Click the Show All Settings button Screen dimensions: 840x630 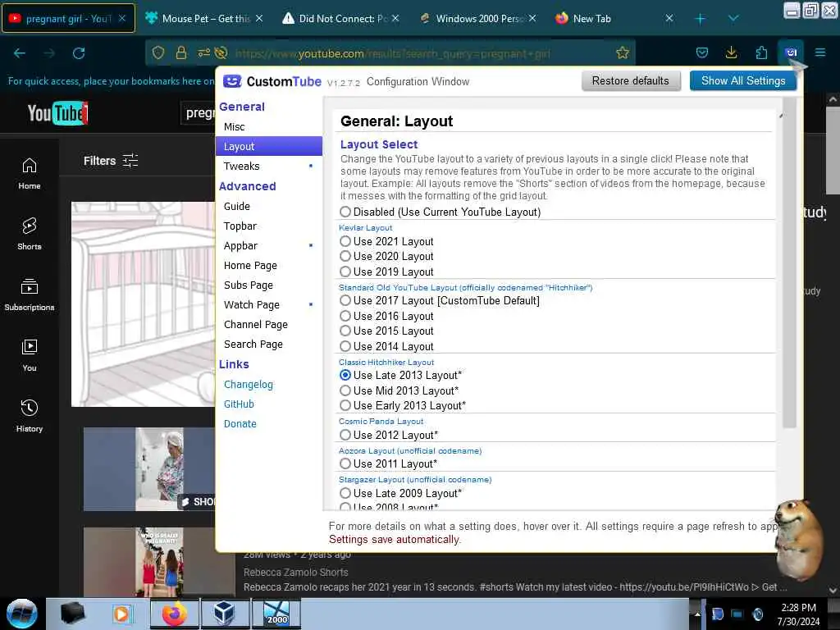click(743, 81)
